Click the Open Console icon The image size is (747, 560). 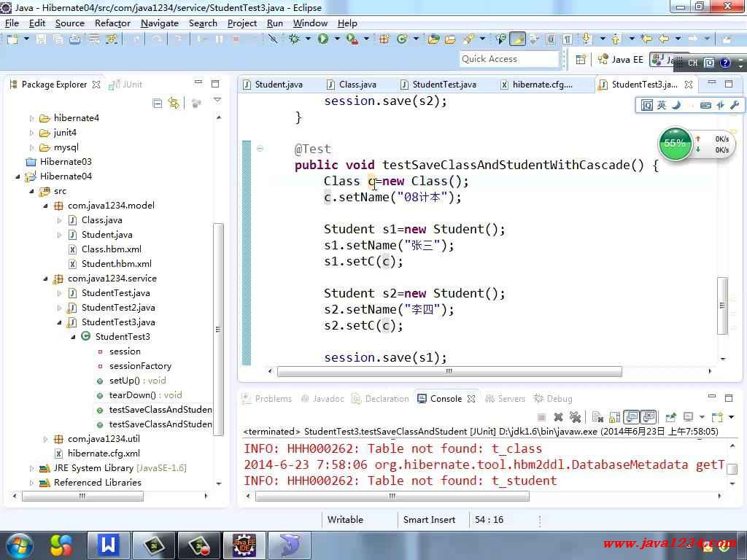click(717, 418)
